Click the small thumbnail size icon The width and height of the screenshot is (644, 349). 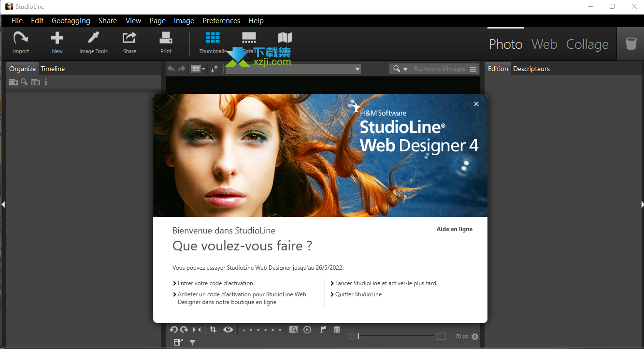click(351, 336)
